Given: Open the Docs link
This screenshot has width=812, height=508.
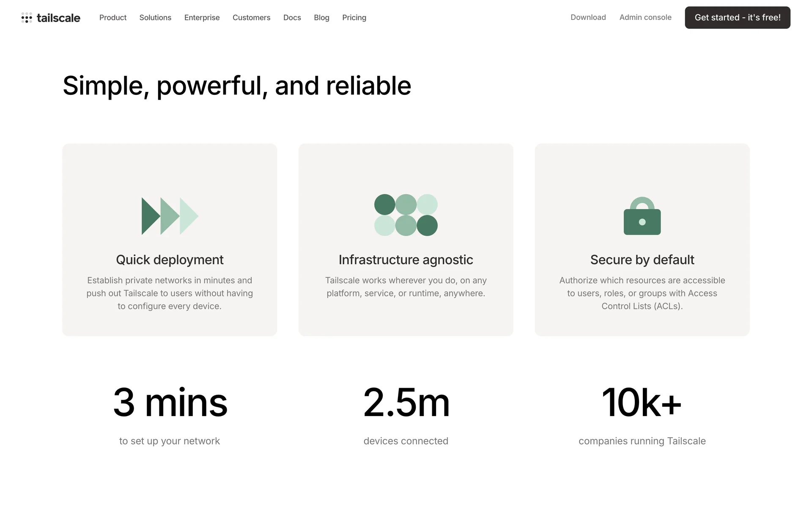Looking at the screenshot, I should [292, 18].
